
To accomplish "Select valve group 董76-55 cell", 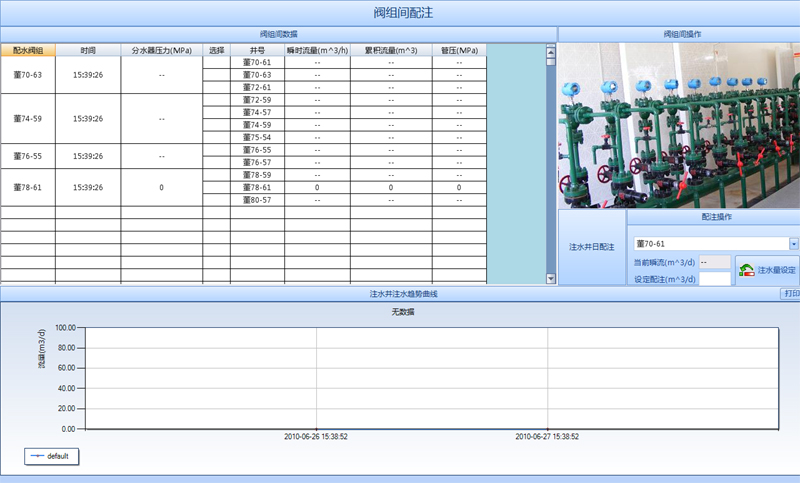I will pos(28,156).
